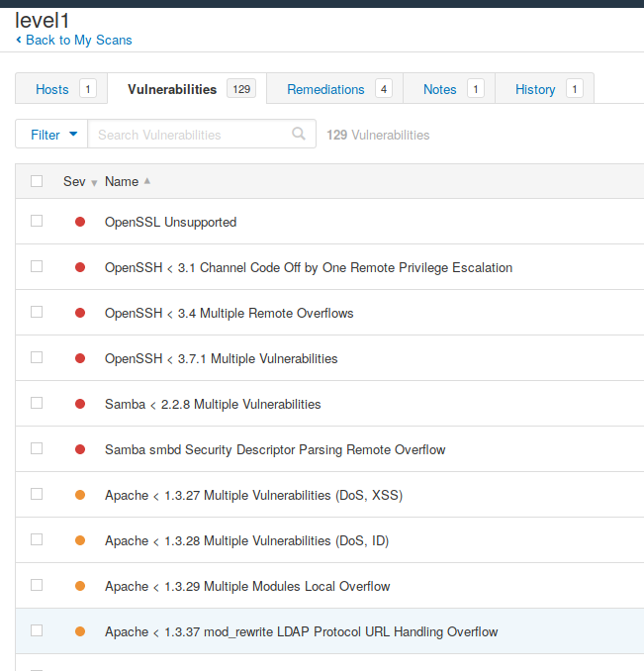
Task: Open Samba < 2.2.8 Multiple Vulnerabilities entry
Action: tap(213, 404)
